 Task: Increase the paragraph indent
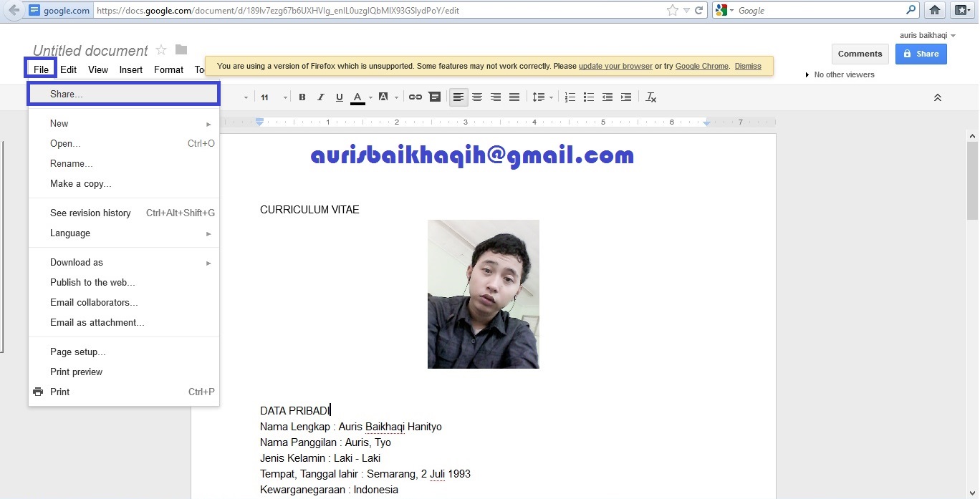point(626,97)
